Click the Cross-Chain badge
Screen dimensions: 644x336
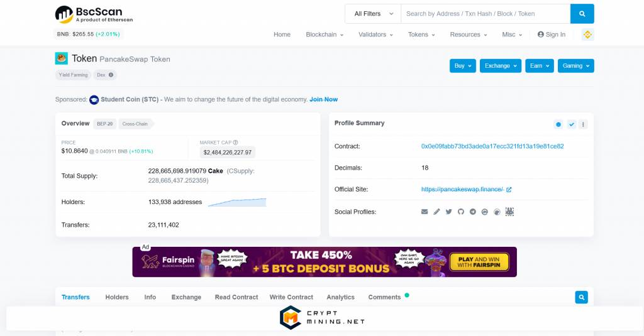(135, 124)
